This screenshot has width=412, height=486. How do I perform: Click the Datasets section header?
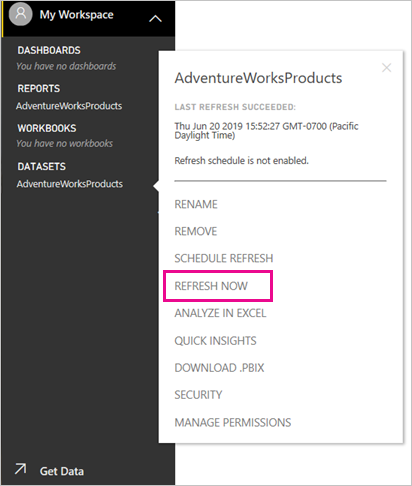(x=42, y=167)
